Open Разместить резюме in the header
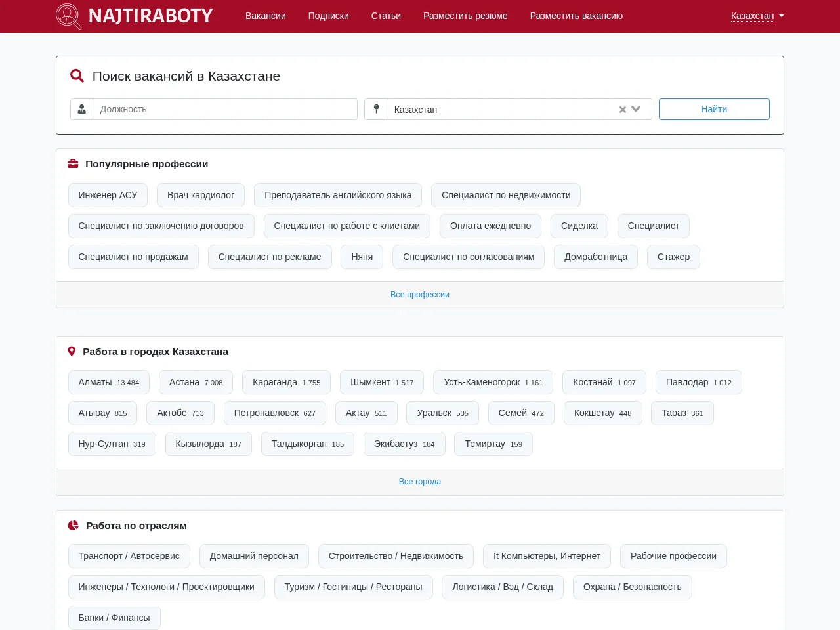Viewport: 840px width, 630px height. click(465, 16)
